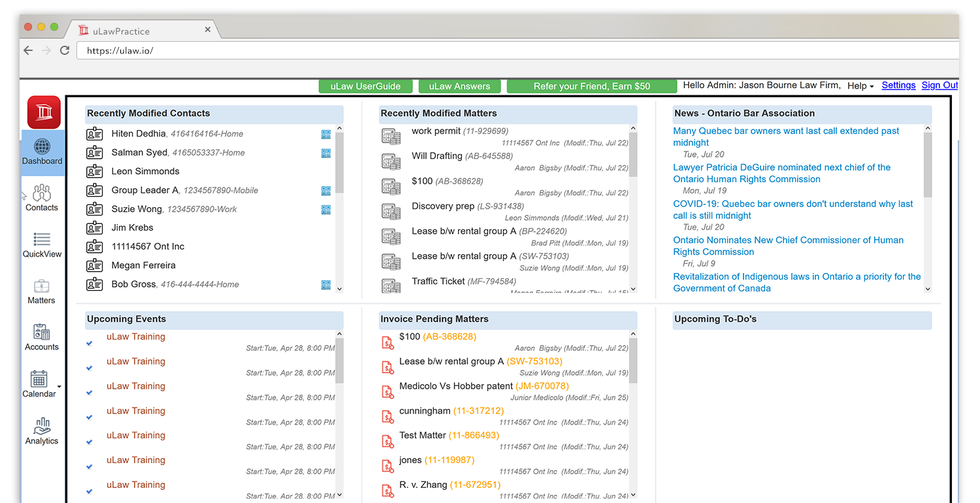Expand the Calendar dropdown arrow

click(x=59, y=387)
